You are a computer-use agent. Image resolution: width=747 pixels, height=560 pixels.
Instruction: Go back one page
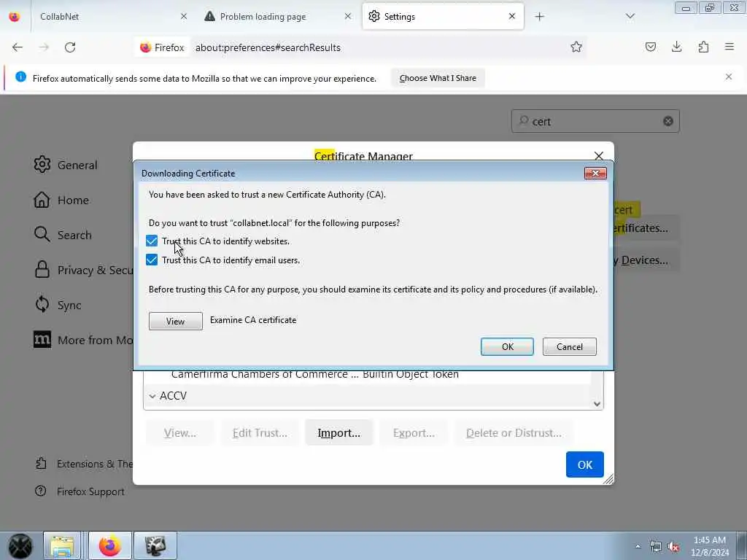[x=18, y=47]
